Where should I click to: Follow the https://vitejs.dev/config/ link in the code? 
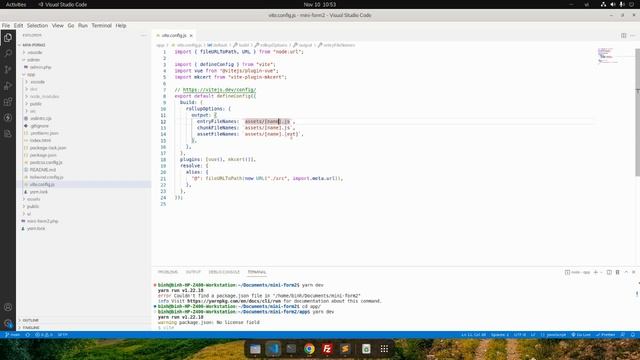coord(219,90)
